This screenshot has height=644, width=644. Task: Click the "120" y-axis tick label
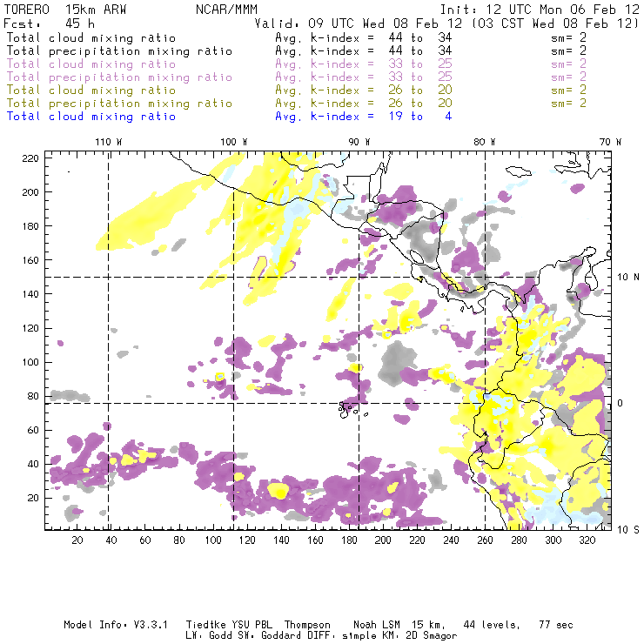pyautogui.click(x=30, y=328)
